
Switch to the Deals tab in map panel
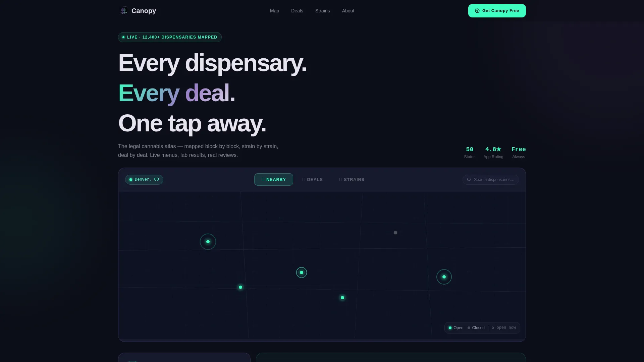313,180
